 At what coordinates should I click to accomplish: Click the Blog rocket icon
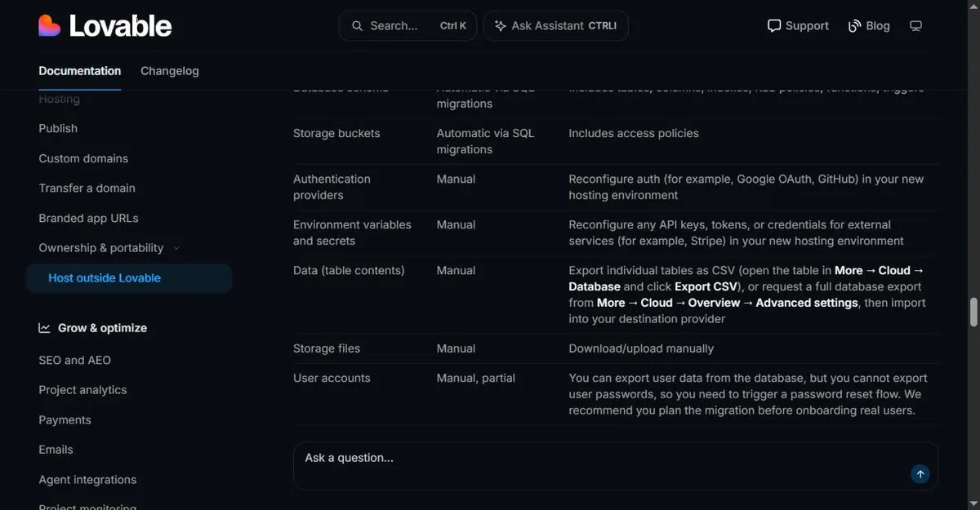[855, 26]
